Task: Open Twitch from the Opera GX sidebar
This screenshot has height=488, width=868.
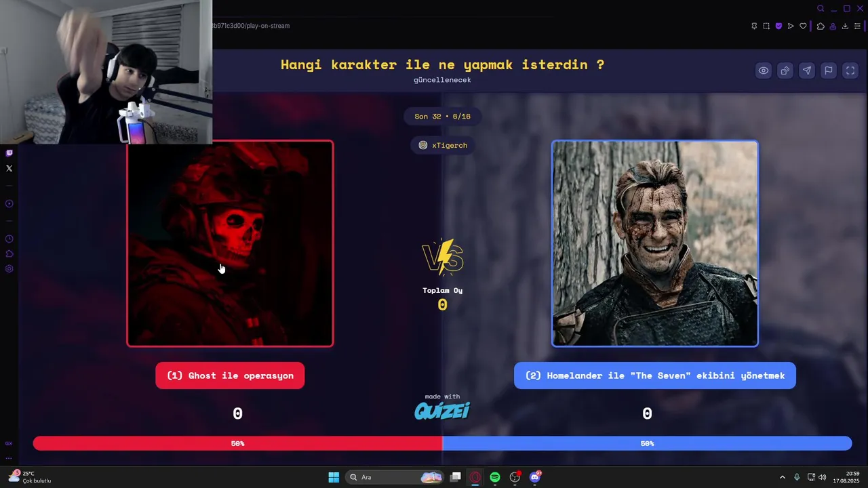Action: 9,153
